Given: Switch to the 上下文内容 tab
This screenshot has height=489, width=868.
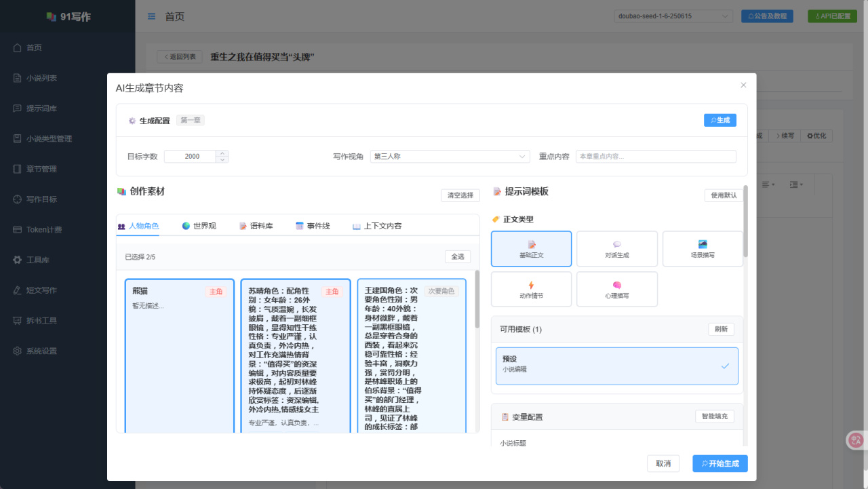Looking at the screenshot, I should [x=377, y=226].
